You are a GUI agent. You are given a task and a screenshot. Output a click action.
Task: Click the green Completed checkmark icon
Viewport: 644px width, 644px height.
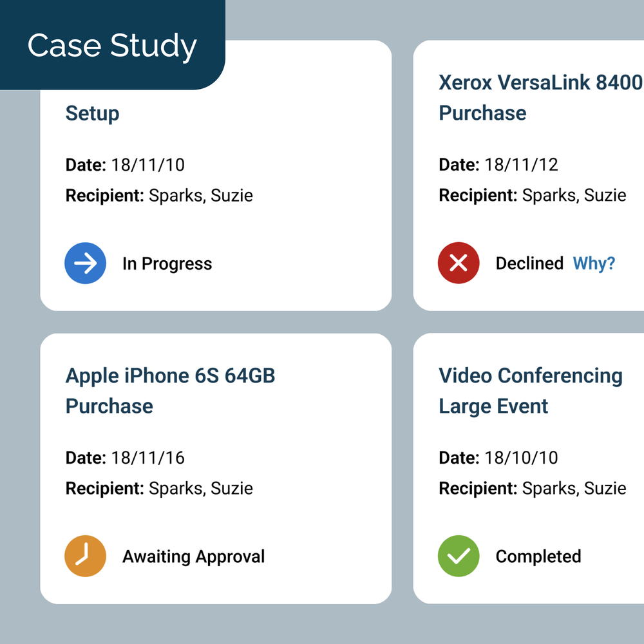point(459,556)
